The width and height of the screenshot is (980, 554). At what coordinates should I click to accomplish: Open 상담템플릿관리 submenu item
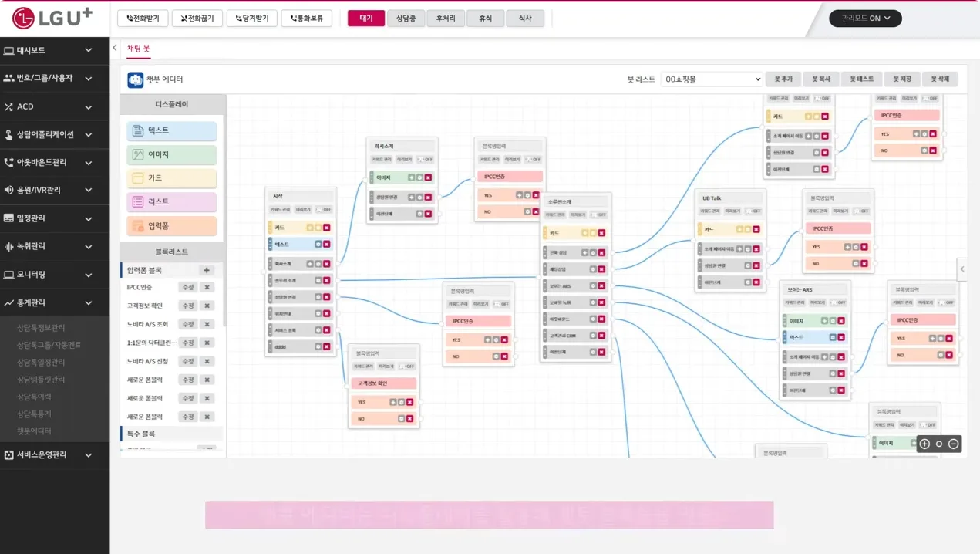pyautogui.click(x=41, y=380)
